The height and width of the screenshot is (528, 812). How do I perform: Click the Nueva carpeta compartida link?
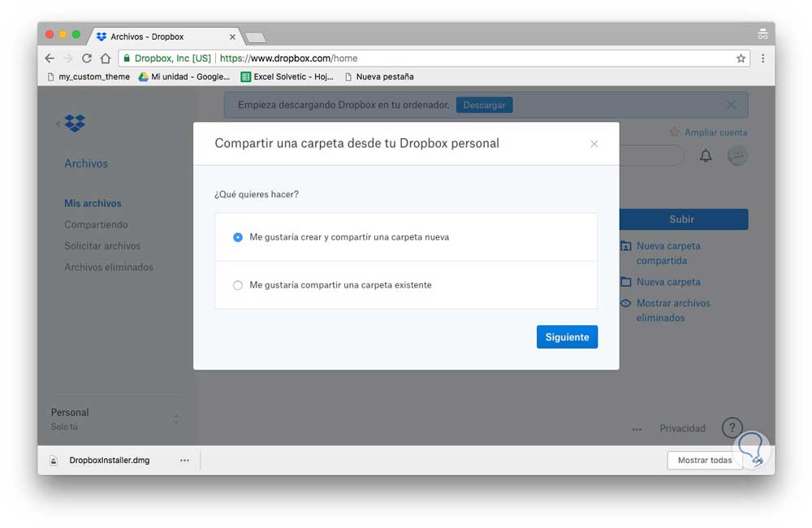(668, 253)
